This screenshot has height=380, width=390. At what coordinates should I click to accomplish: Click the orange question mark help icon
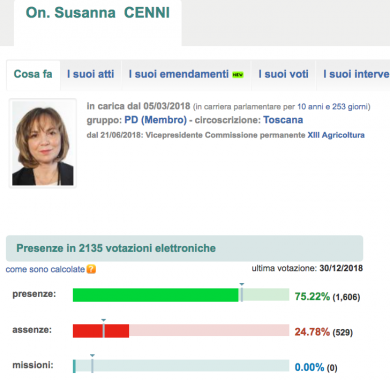[91, 269]
